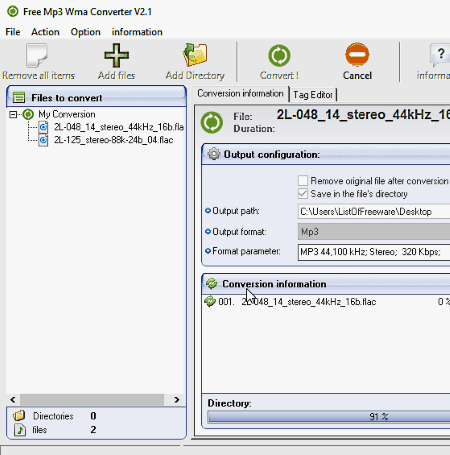Open the File menu
450x455 pixels.
click(x=13, y=32)
